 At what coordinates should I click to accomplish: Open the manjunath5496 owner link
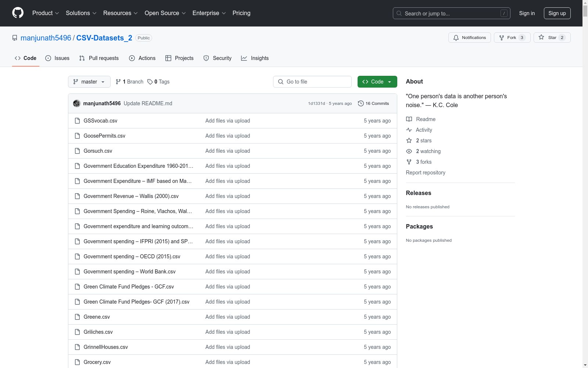(46, 38)
